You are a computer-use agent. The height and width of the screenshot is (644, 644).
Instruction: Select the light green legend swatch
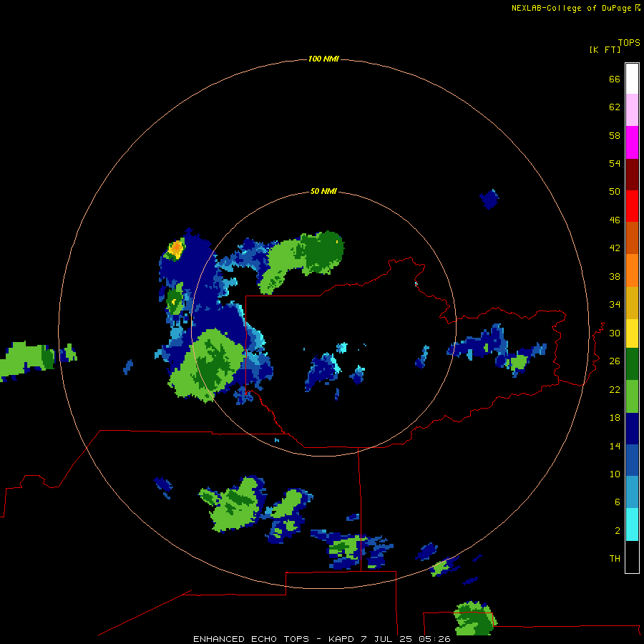(x=632, y=396)
